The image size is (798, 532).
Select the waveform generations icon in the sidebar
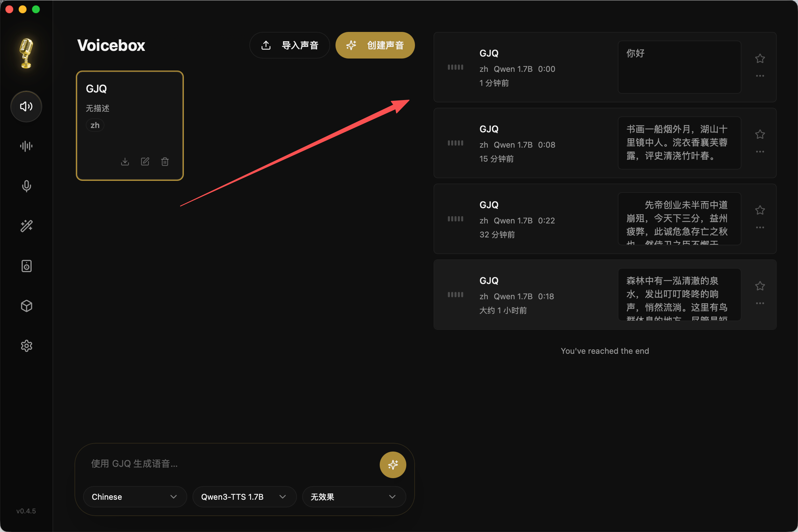tap(26, 146)
